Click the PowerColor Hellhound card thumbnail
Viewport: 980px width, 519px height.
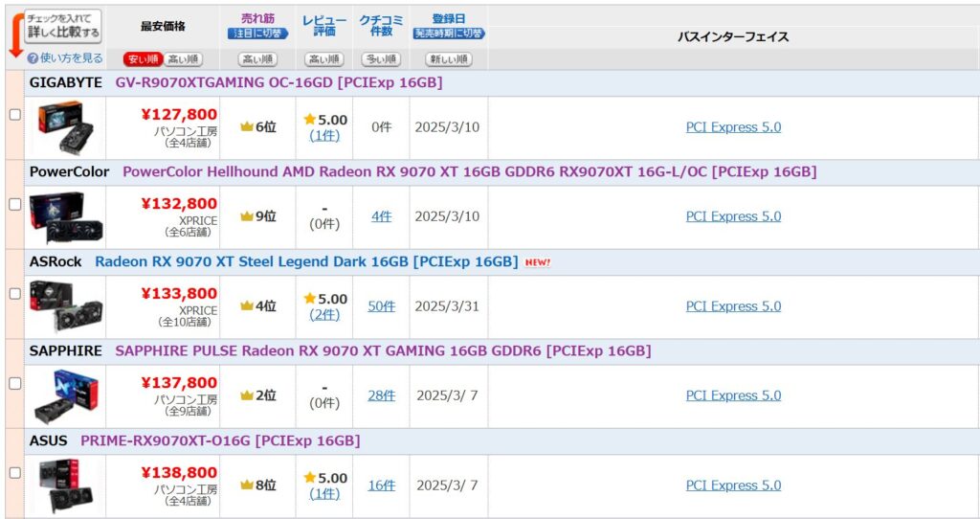[x=66, y=217]
